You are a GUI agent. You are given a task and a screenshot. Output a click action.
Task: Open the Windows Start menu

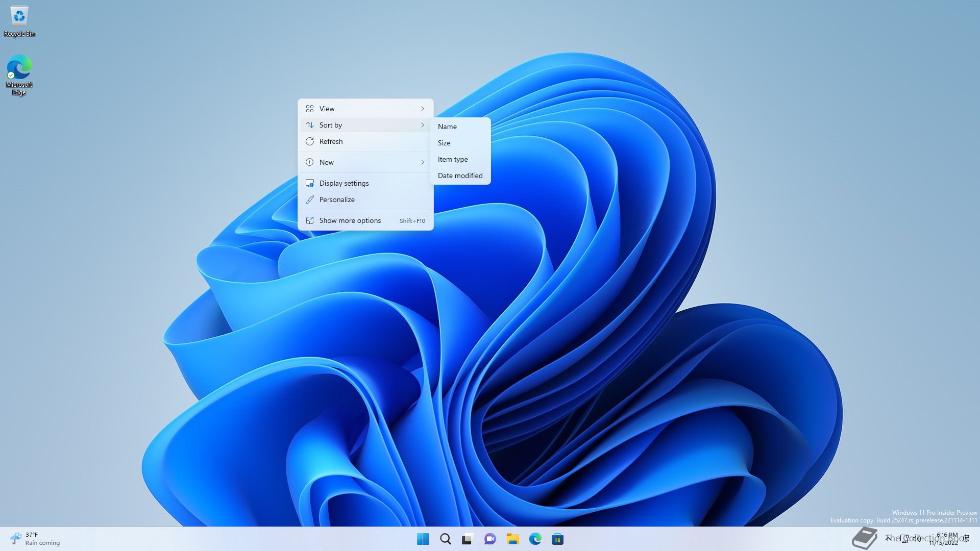pyautogui.click(x=423, y=539)
